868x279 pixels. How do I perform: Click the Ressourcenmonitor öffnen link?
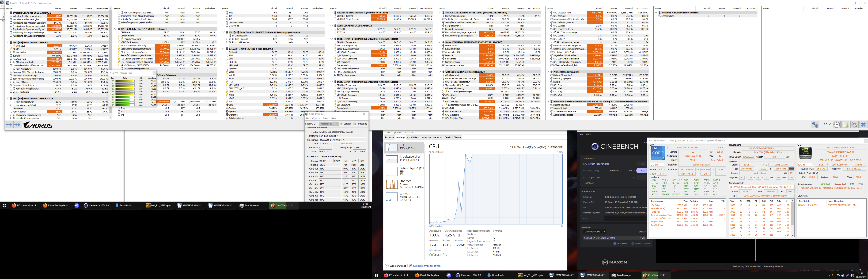point(427,265)
